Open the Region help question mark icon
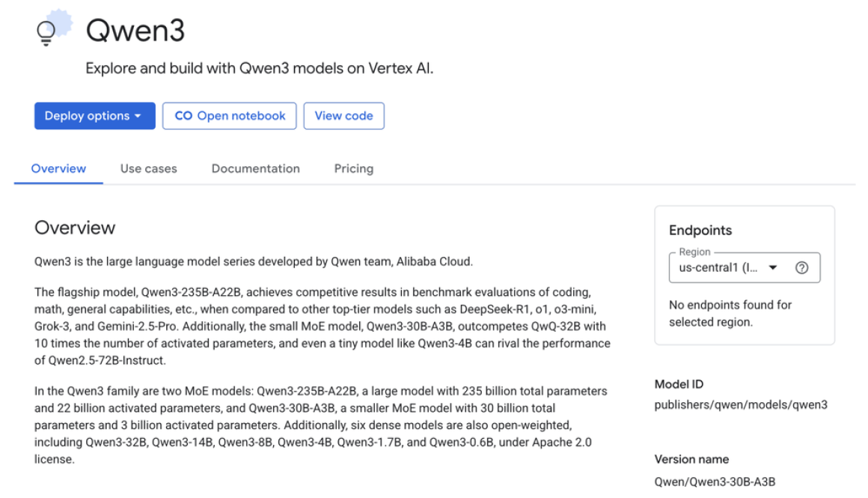This screenshot has width=868, height=498. 802,267
